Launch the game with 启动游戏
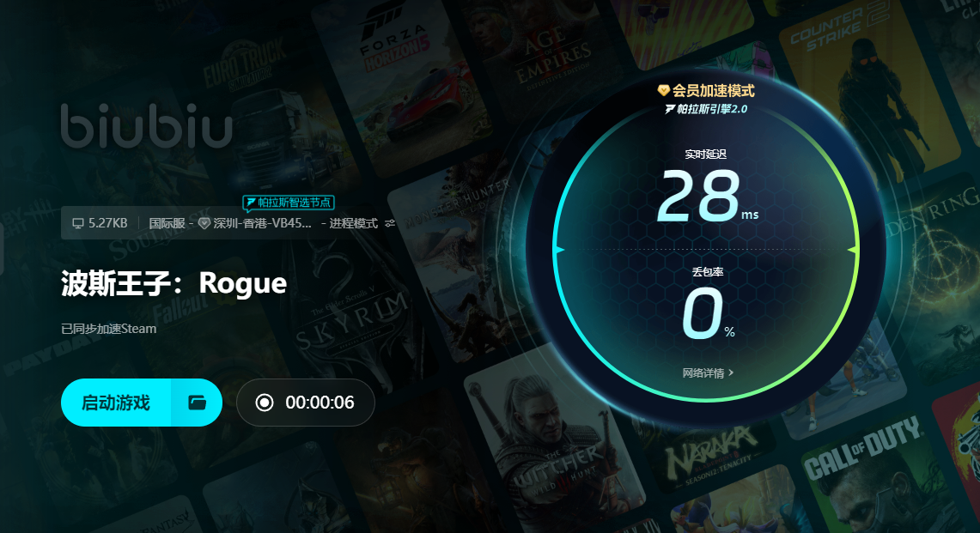The height and width of the screenshot is (533, 980). [116, 403]
